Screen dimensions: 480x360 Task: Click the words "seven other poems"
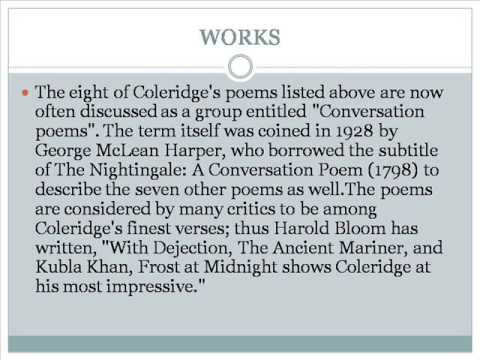click(209, 190)
